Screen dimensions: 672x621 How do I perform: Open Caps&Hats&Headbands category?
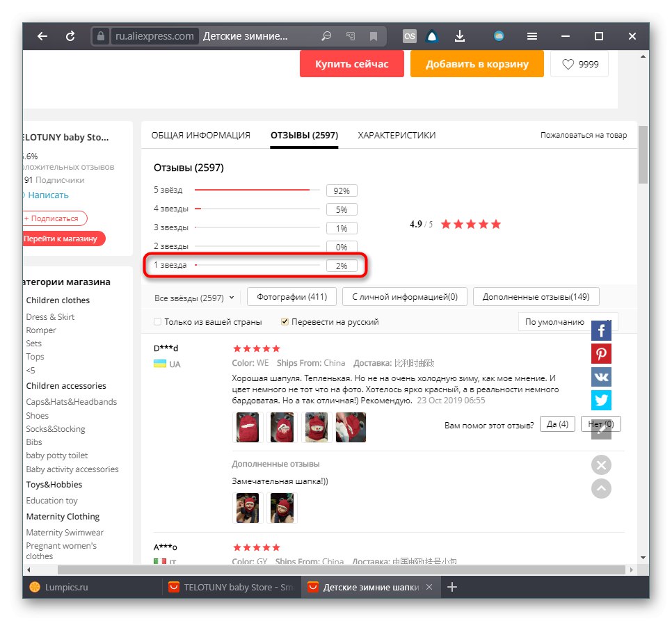click(x=71, y=402)
